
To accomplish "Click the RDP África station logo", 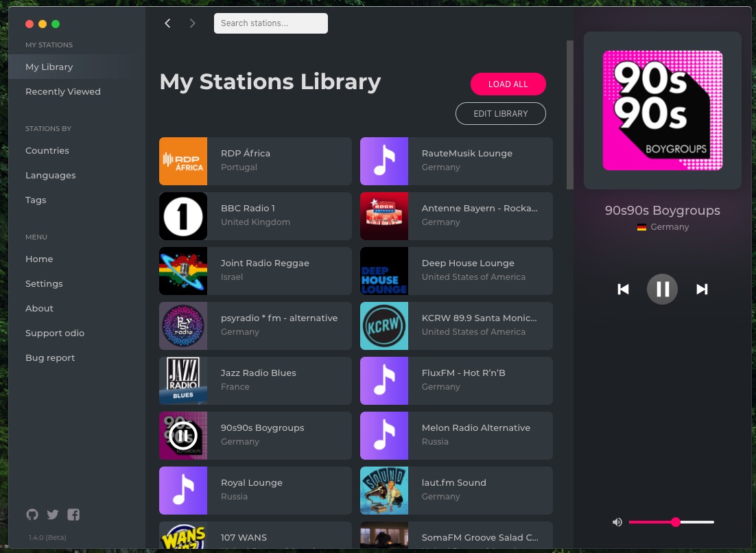I will pyautogui.click(x=183, y=161).
